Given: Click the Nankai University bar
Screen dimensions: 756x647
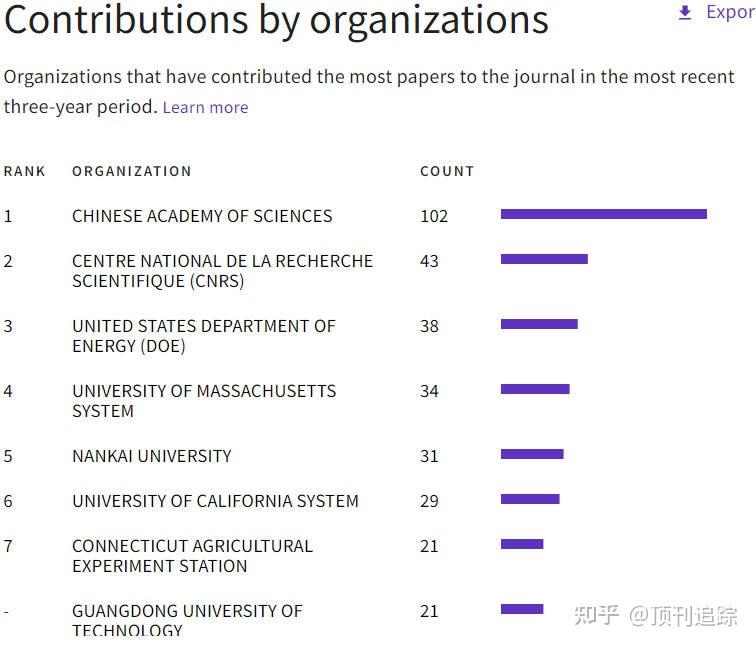Looking at the screenshot, I should [x=532, y=454].
